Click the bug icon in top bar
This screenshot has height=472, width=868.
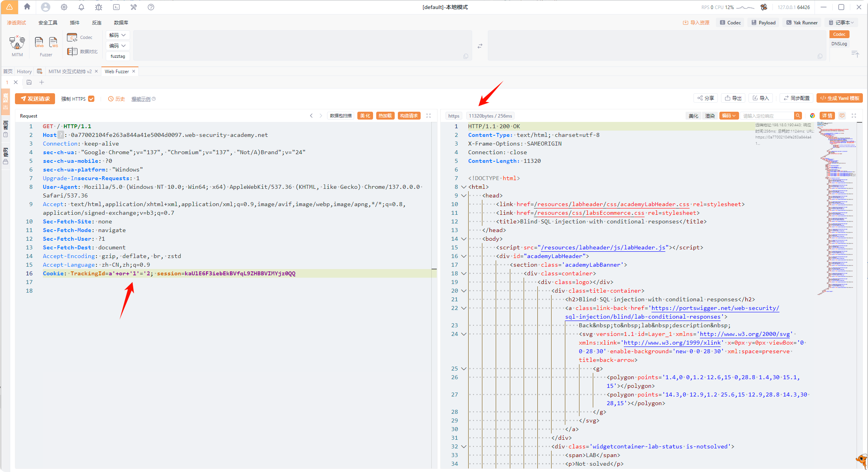pyautogui.click(x=99, y=7)
